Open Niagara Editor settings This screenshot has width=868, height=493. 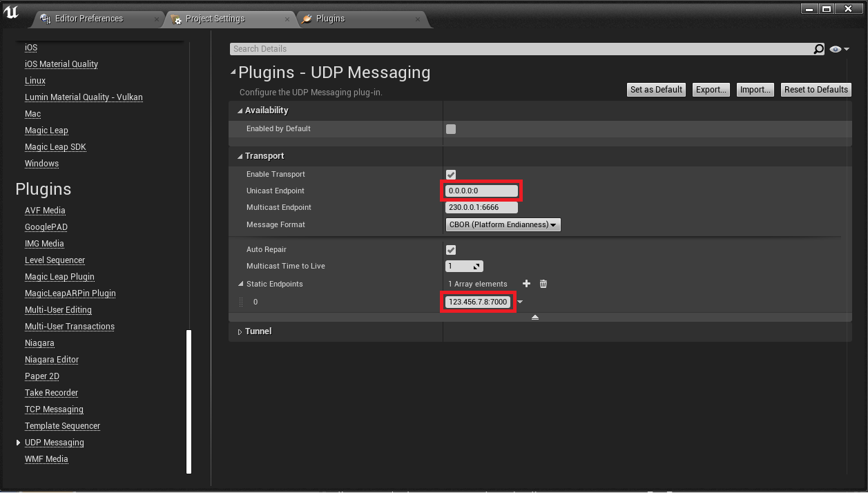52,360
